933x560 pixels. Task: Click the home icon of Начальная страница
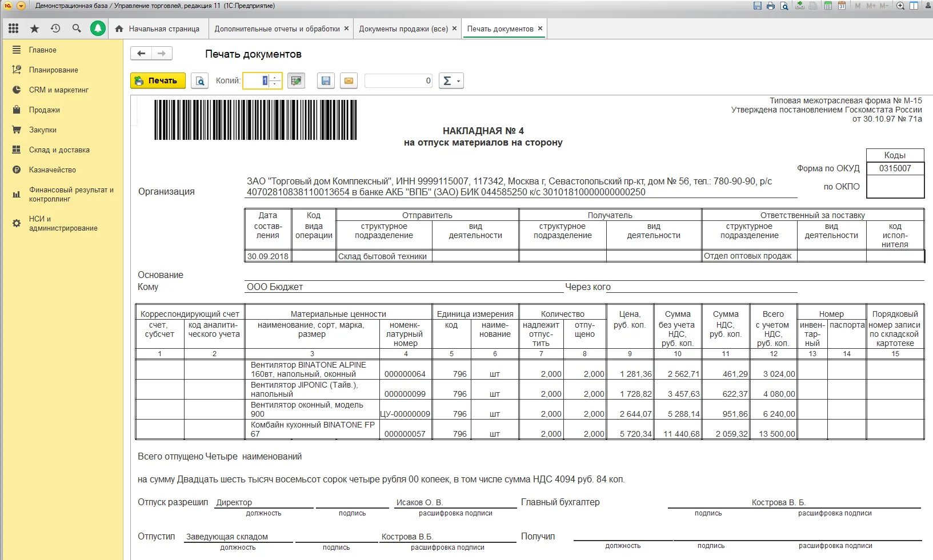[119, 29]
